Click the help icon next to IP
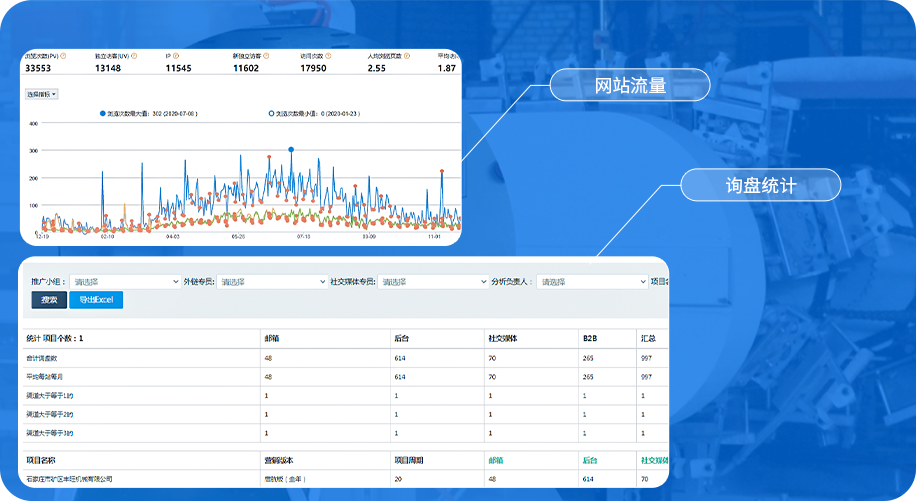The height and width of the screenshot is (501, 916). point(178,56)
